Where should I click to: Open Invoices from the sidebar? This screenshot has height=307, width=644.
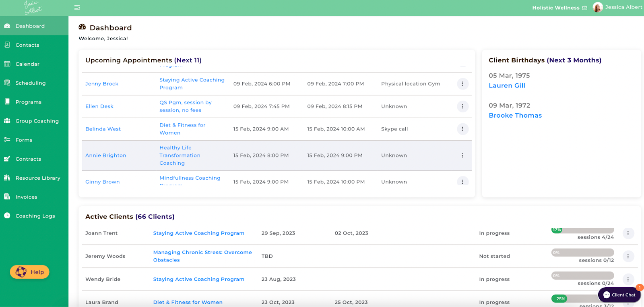34,196
